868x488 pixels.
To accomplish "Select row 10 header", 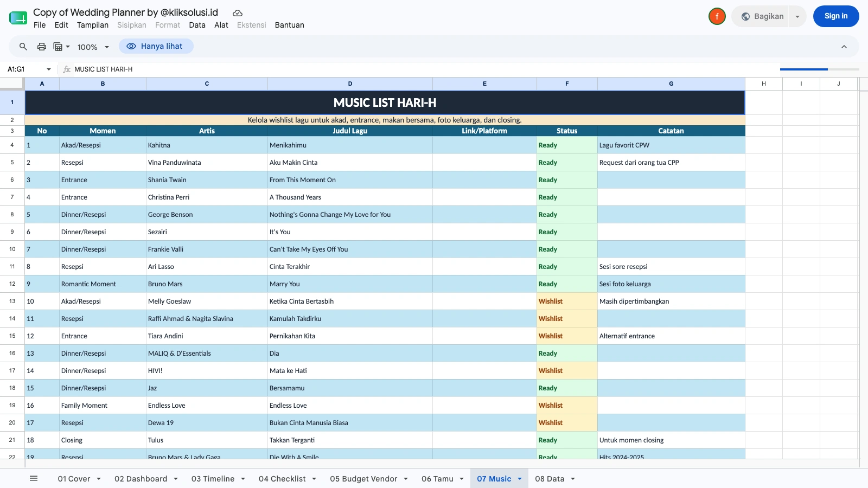I will (x=12, y=249).
